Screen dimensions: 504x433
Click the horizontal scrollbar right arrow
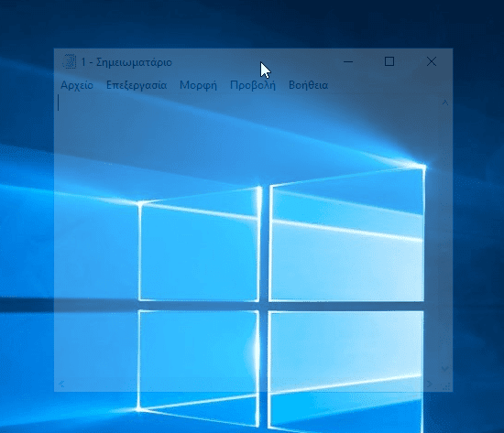pos(430,384)
